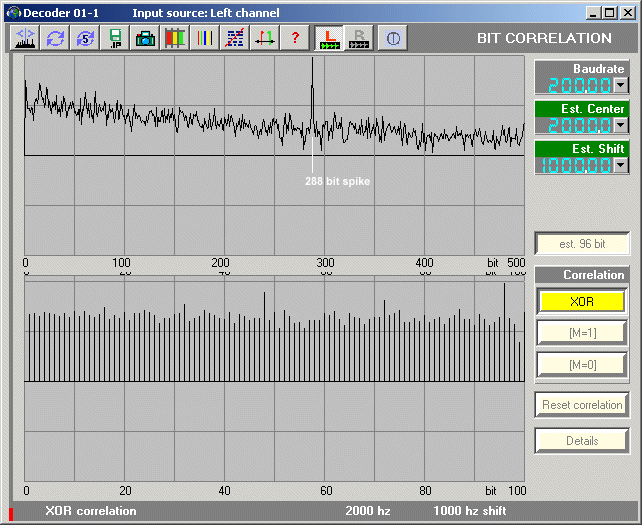This screenshot has height=525, width=642.
Task: Click the Details button
Action: 581,440
